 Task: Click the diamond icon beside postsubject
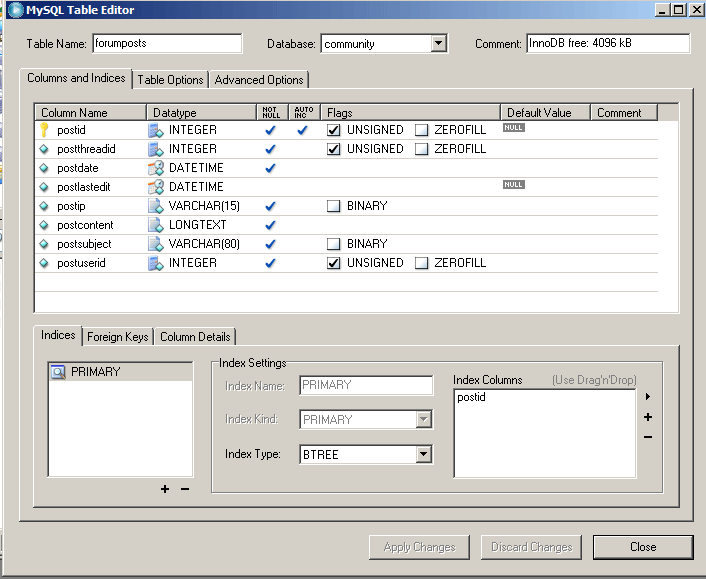click(44, 244)
